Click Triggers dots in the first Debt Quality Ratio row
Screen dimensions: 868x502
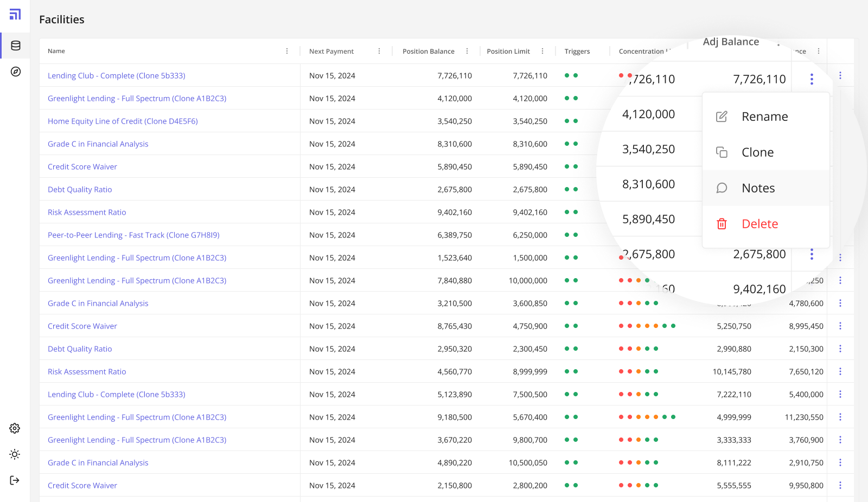tap(571, 190)
